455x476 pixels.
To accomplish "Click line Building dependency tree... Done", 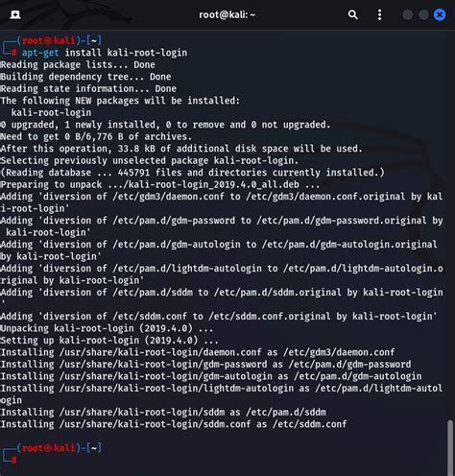I will pyautogui.click(x=85, y=77).
